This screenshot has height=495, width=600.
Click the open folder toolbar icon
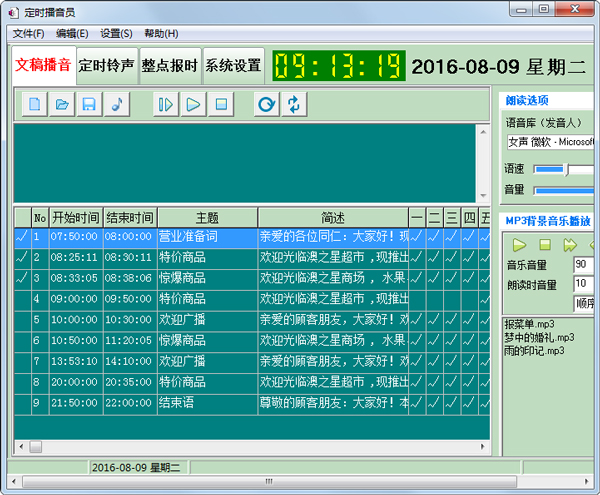tap(62, 104)
